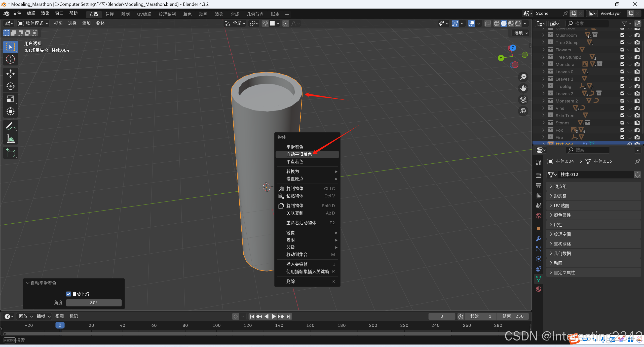The image size is (644, 347).
Task: Select the Rotate tool
Action: tap(10, 86)
